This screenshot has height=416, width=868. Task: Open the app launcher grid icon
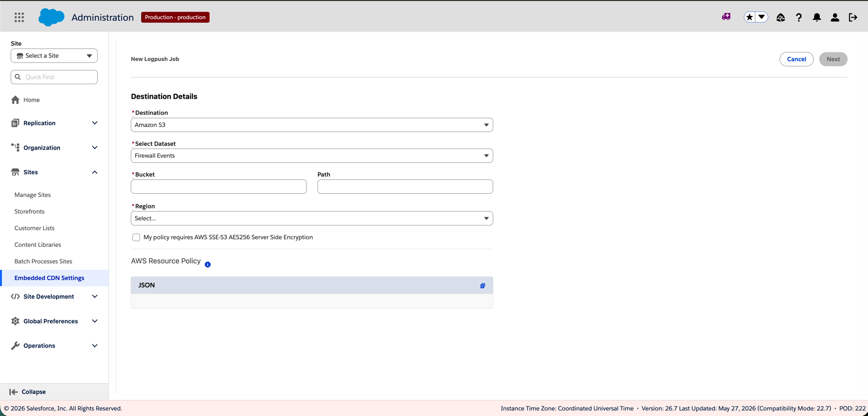point(19,18)
